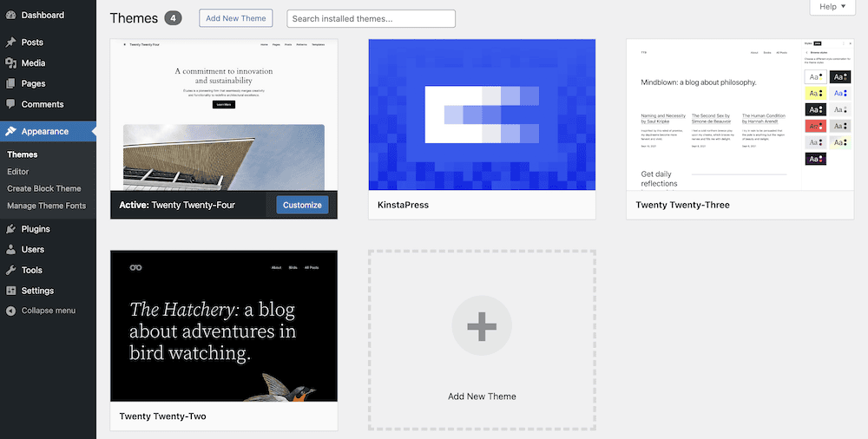This screenshot has height=439, width=868.
Task: Click the Media library icon
Action: [10, 63]
